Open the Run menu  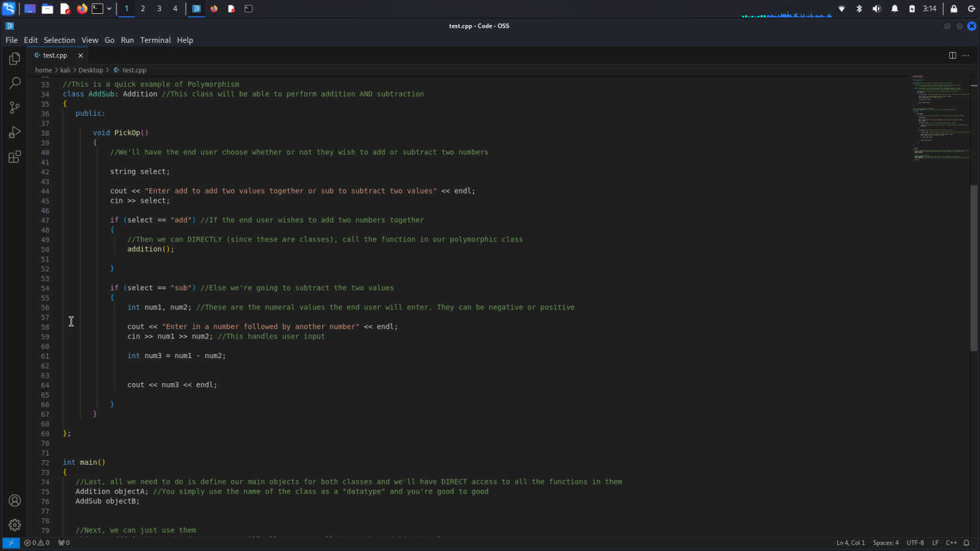tap(127, 40)
